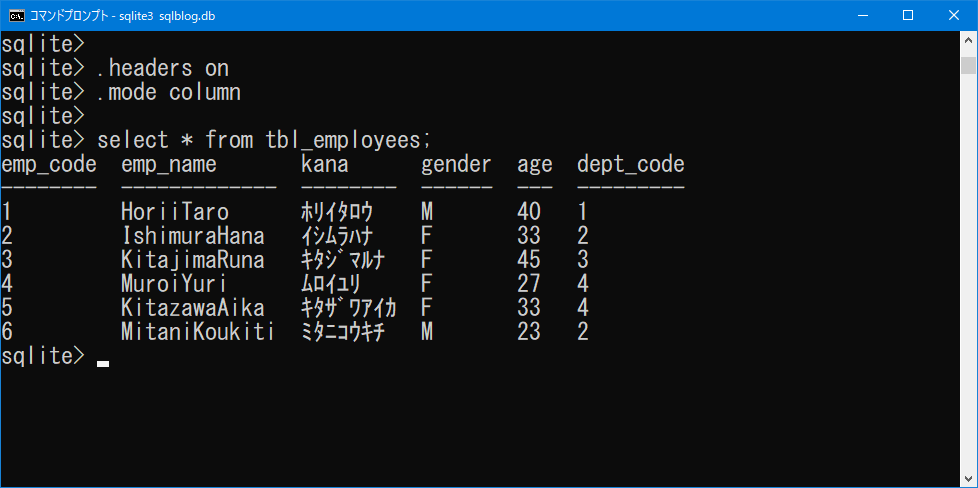Click the scrollbar up arrow

(968, 41)
